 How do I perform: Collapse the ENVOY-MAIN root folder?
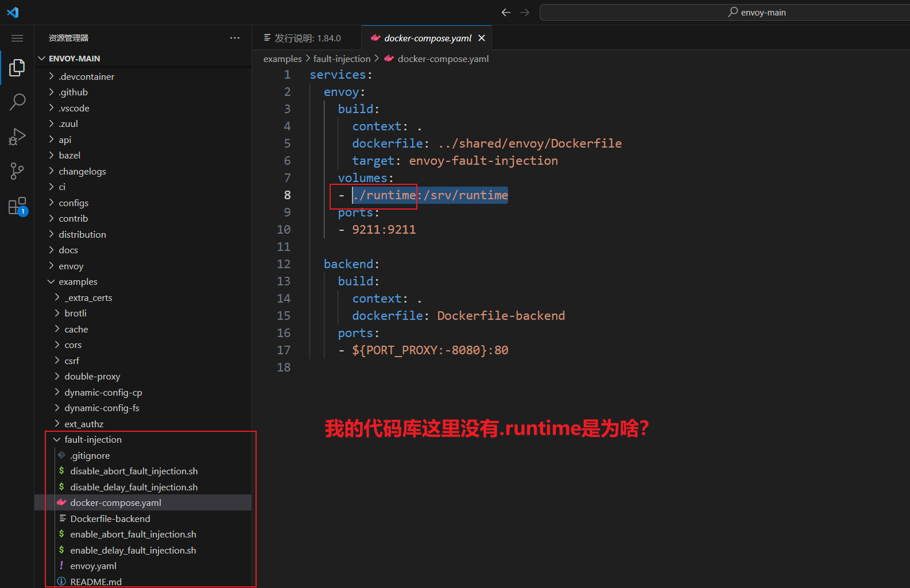tap(143, 59)
